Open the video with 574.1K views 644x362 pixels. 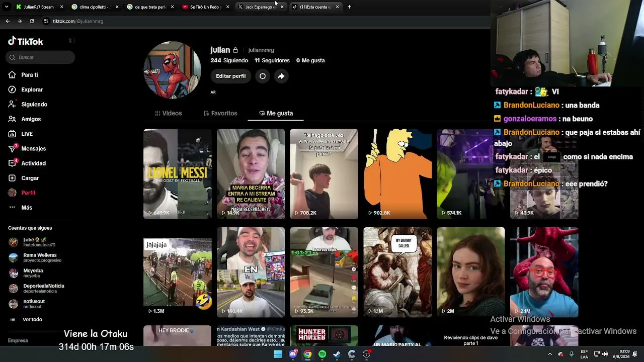(x=471, y=174)
